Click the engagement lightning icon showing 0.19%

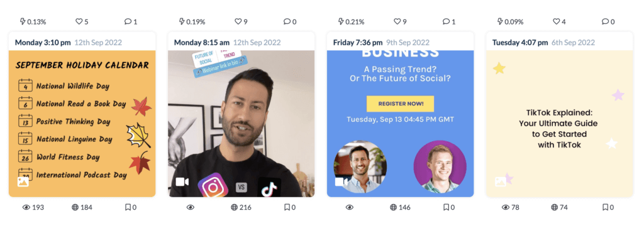182,21
